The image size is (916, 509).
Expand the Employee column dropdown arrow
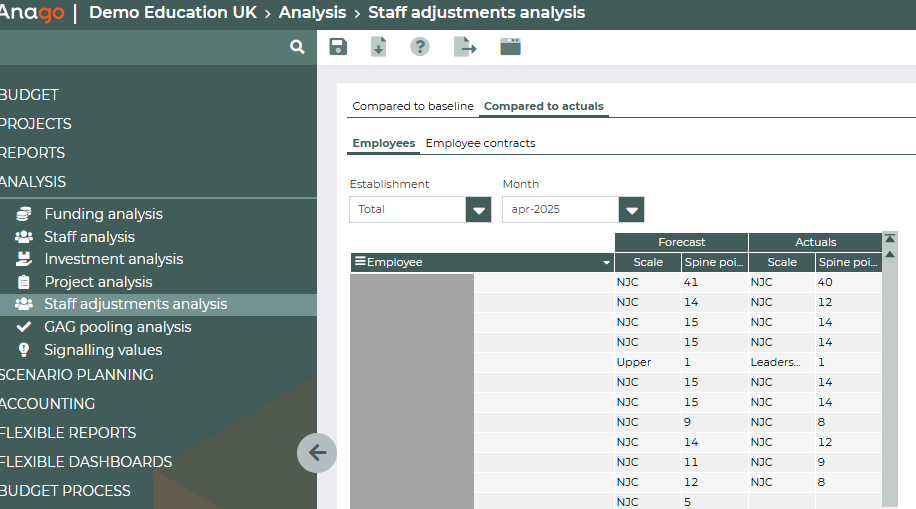[x=605, y=263]
